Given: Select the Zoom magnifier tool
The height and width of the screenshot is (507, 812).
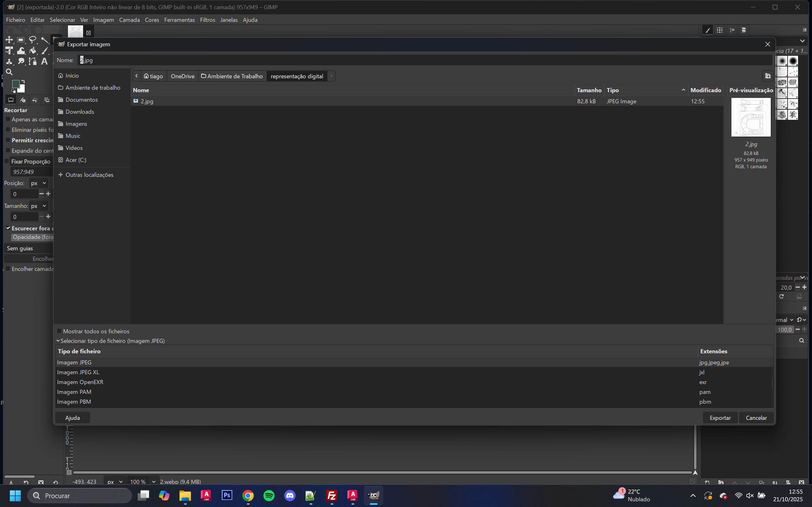Looking at the screenshot, I should pos(9,72).
